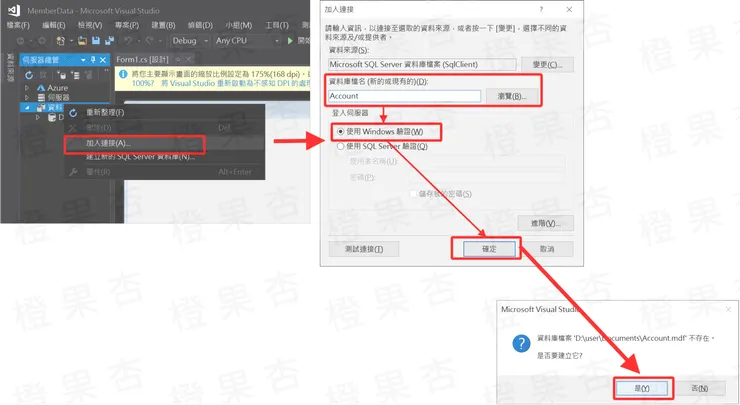This screenshot has height=405, width=740.
Task: Click the Redo arrow icon
Action: (x=149, y=41)
